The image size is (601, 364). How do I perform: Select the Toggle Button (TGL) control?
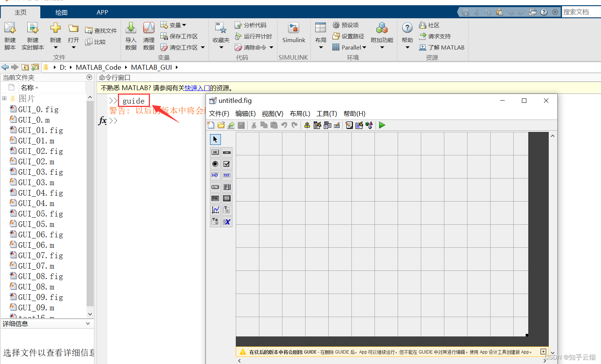click(215, 198)
